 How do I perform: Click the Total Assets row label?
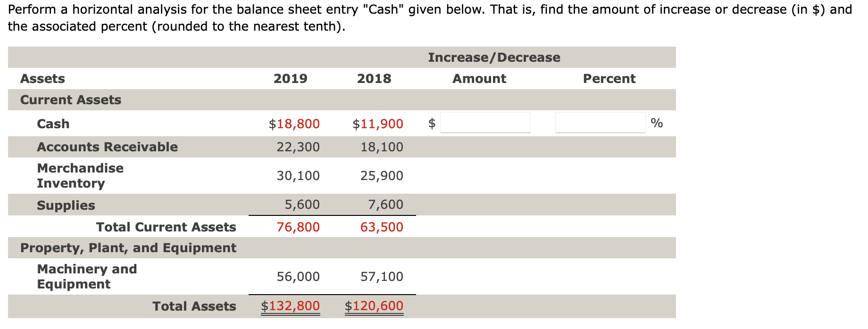point(194,306)
